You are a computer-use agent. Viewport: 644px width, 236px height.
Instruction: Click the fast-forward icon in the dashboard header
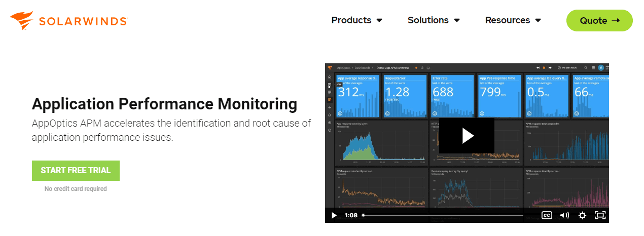click(x=550, y=68)
